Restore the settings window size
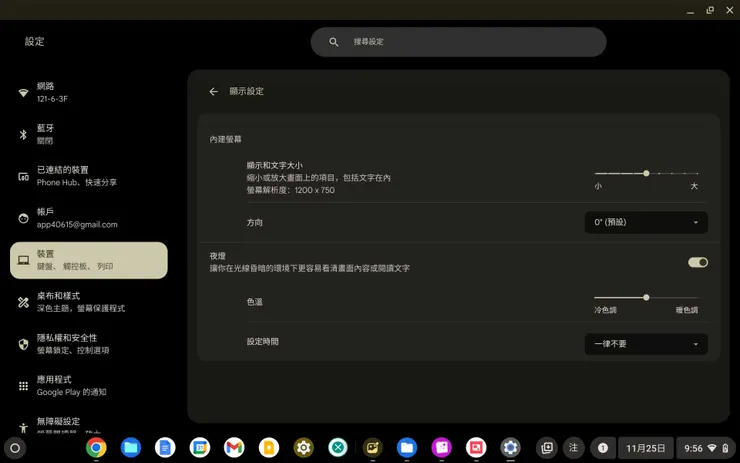The width and height of the screenshot is (740, 463). pyautogui.click(x=710, y=10)
